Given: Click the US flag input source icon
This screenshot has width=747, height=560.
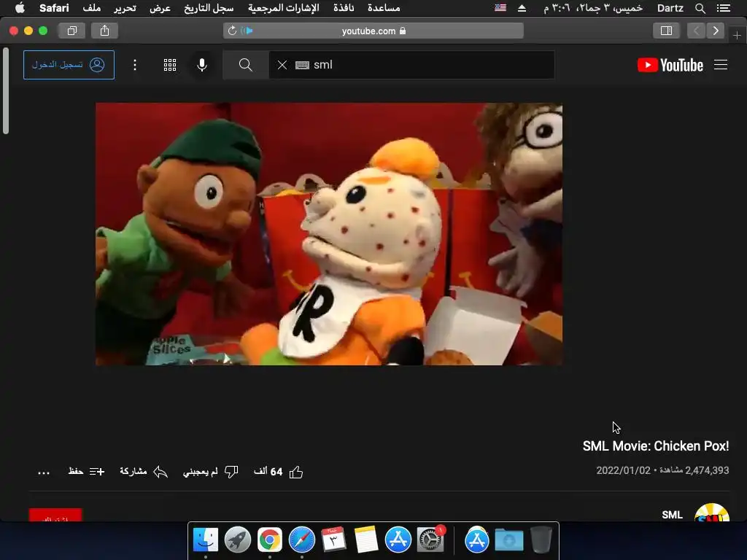Looking at the screenshot, I should 500,7.
